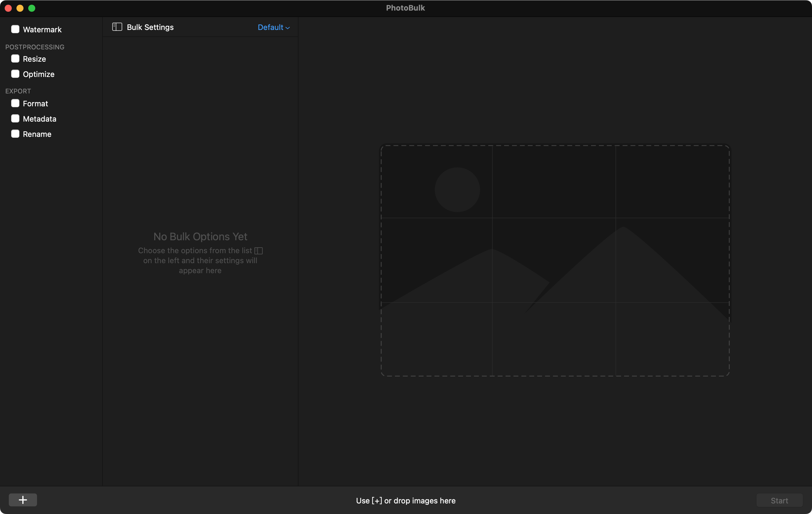Click the image placeholder drop zone
Image resolution: width=812 pixels, height=514 pixels.
(555, 261)
